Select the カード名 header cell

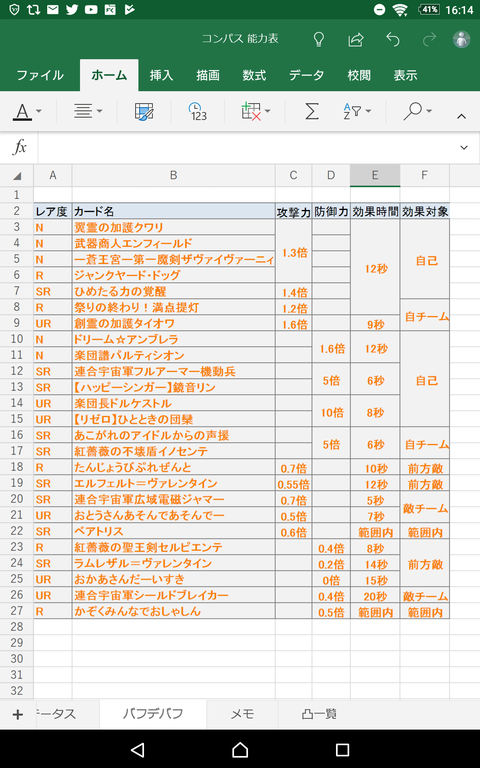click(x=173, y=211)
